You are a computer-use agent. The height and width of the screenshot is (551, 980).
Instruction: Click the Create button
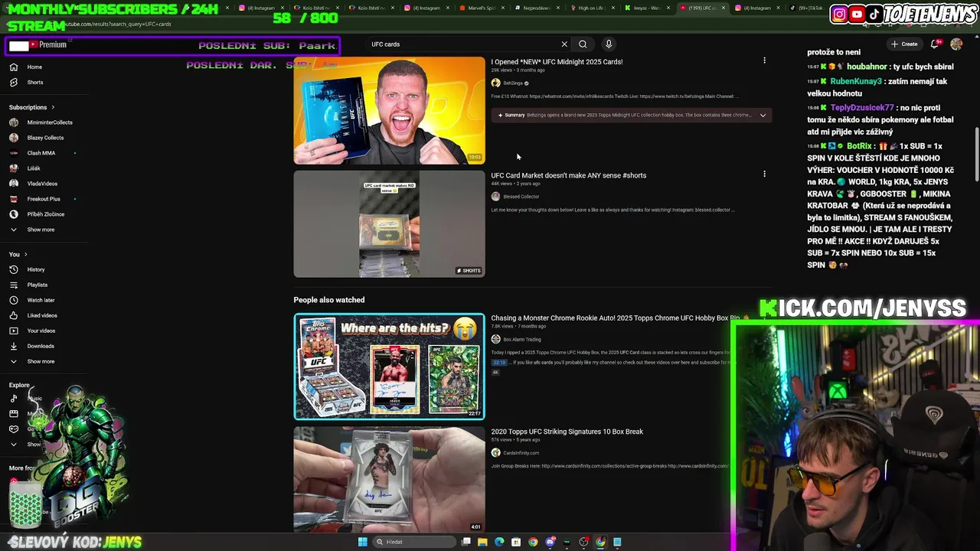pyautogui.click(x=904, y=44)
